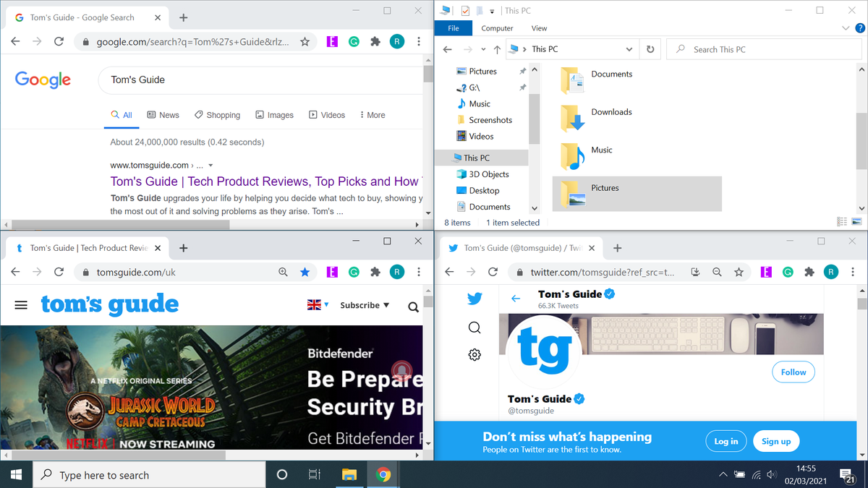
Task: Expand hidden icons in the system tray
Action: point(723,474)
